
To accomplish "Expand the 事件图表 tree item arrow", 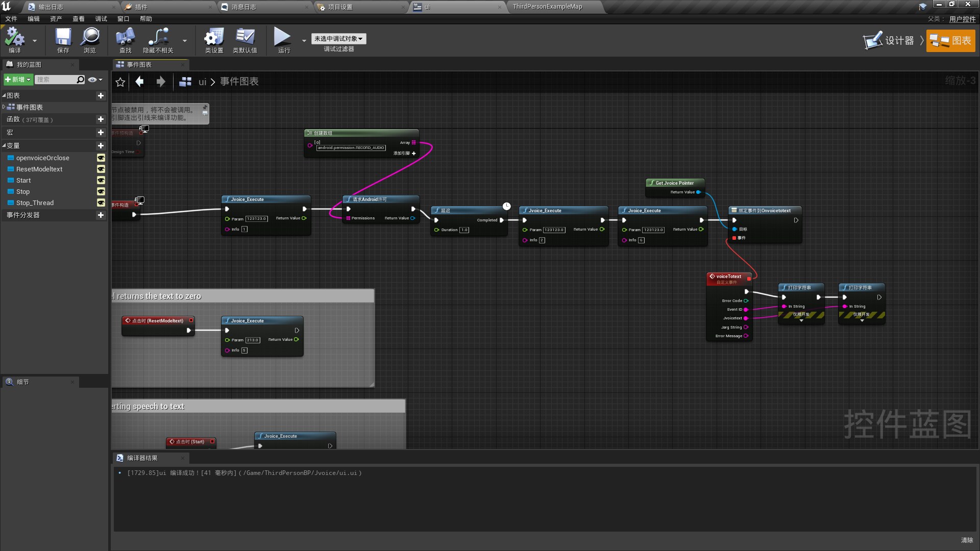I will [x=4, y=107].
